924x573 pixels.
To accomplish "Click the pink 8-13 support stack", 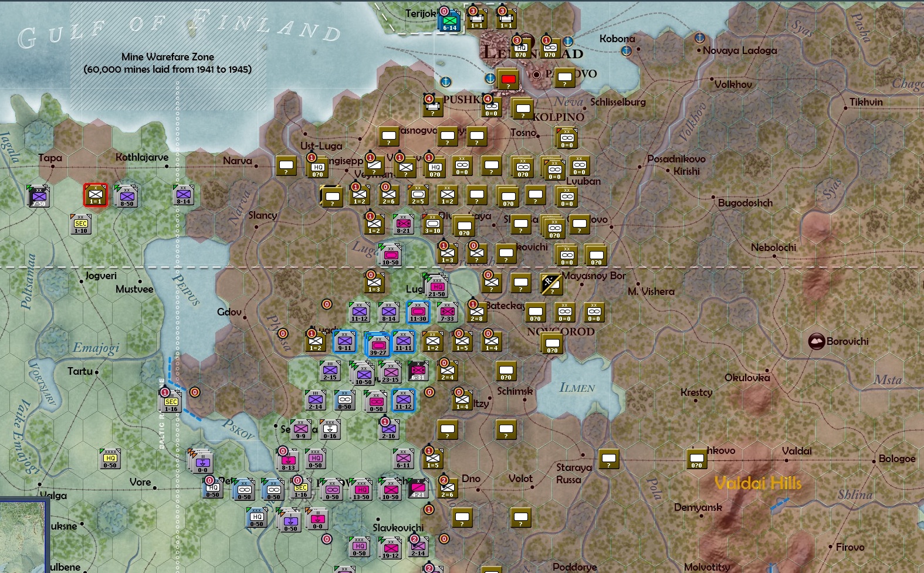I will (x=288, y=461).
